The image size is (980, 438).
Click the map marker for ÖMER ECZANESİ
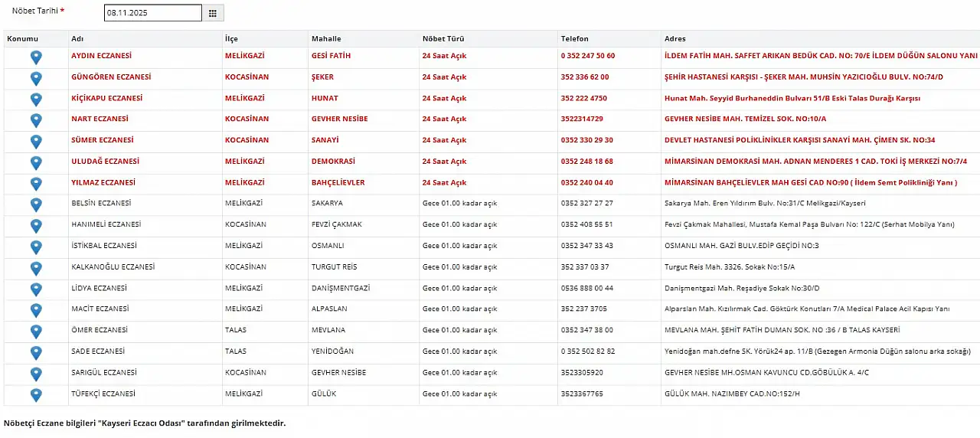36,332
